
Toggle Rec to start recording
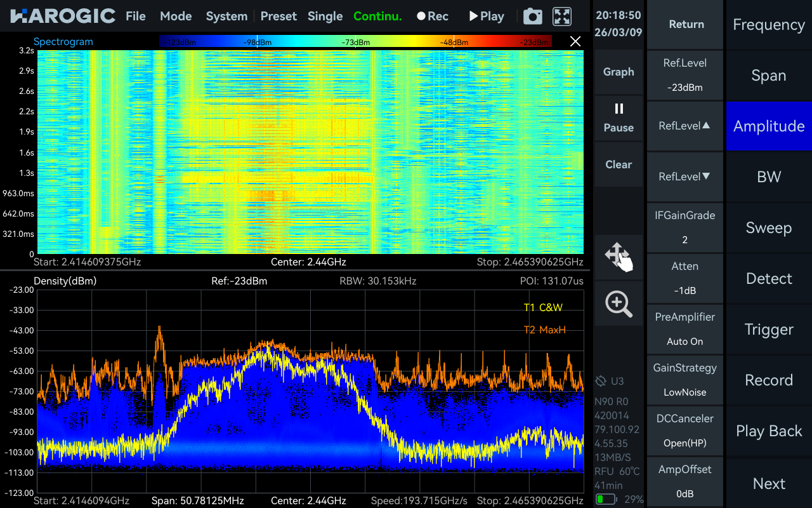click(432, 16)
